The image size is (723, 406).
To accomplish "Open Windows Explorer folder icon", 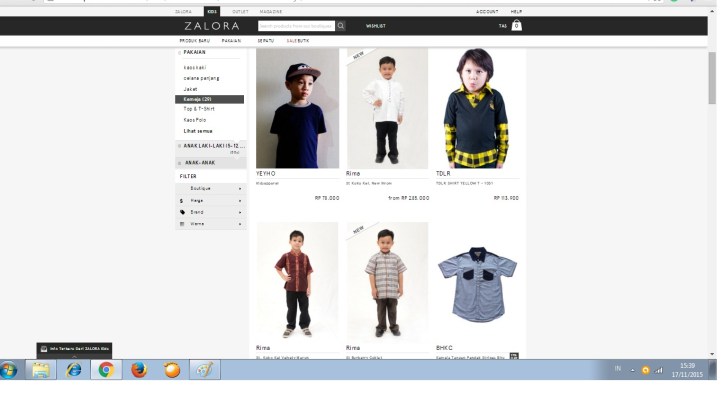I will tap(41, 369).
